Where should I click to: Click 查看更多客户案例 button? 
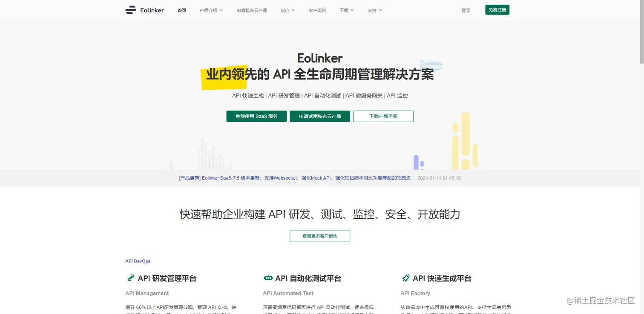320,236
